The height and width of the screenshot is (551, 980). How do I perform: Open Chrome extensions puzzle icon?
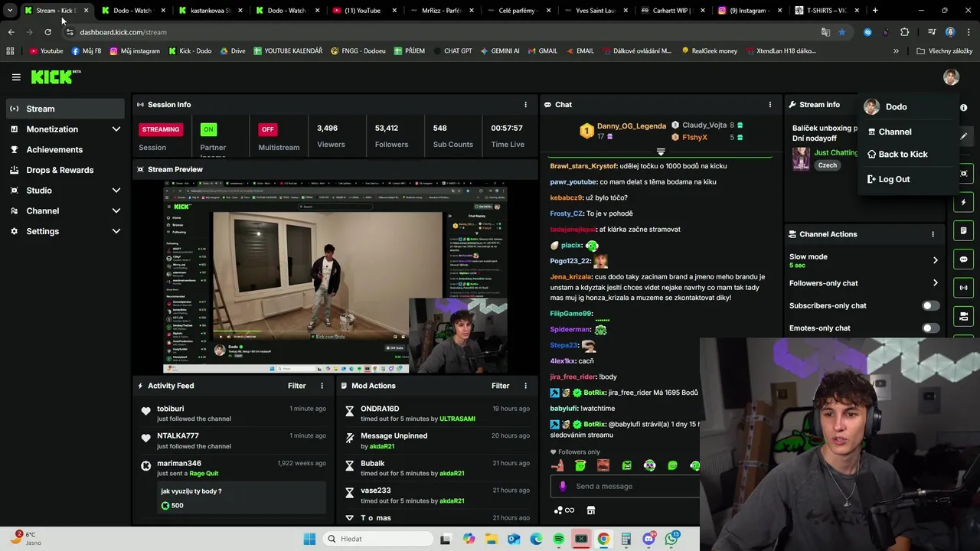tap(905, 32)
